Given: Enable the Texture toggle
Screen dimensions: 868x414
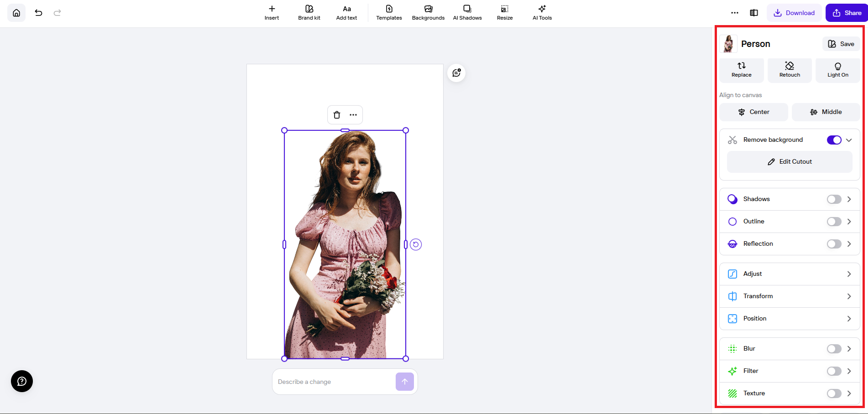Looking at the screenshot, I should (x=834, y=393).
